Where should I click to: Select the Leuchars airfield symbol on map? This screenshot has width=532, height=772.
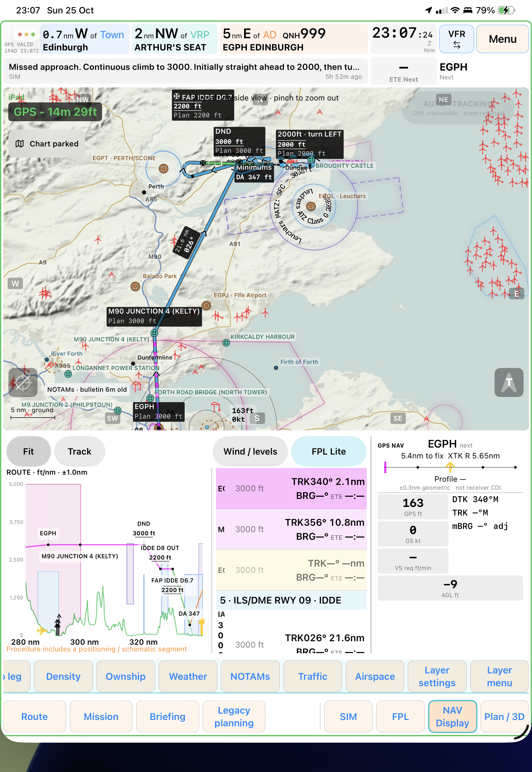coord(311,206)
